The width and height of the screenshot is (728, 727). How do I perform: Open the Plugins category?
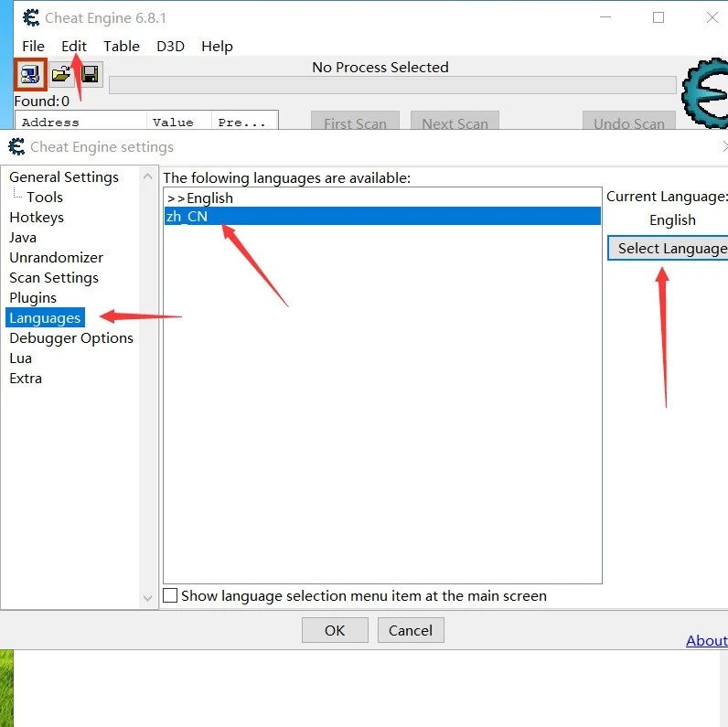(33, 297)
